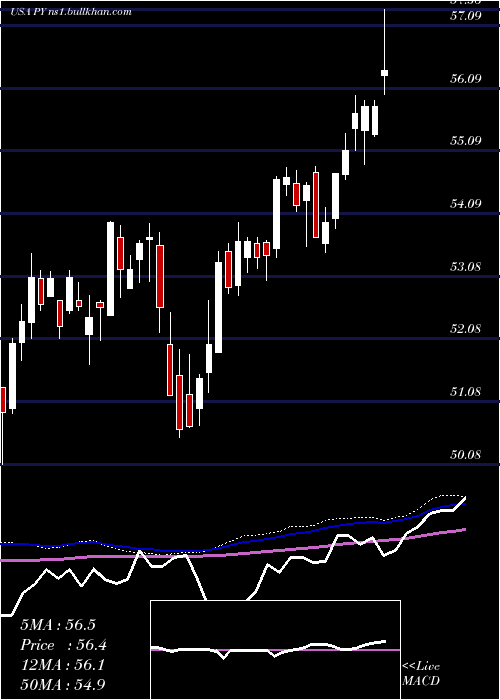Screen dimensions: 500x700
Task: Click the 12MA : 56.1 value
Action: click(x=62, y=665)
